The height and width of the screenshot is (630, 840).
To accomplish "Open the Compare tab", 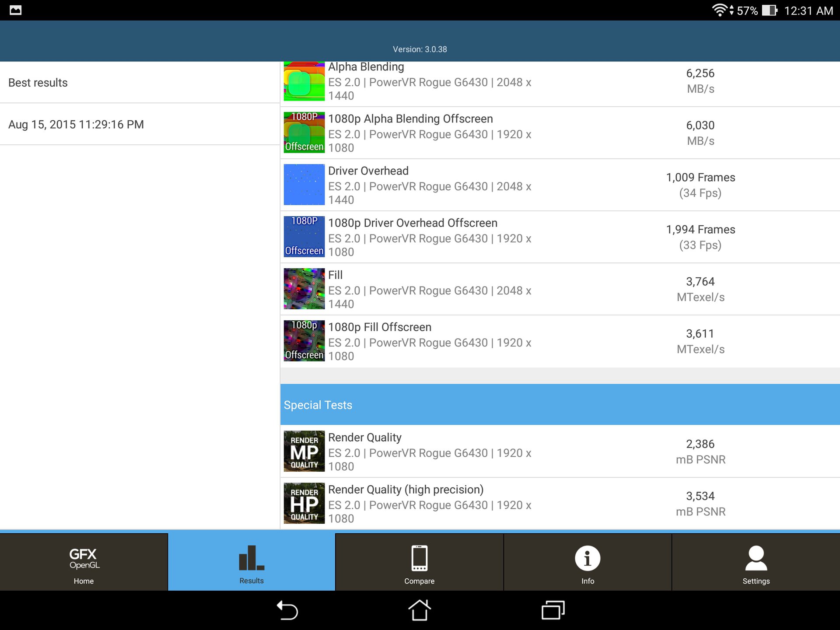I will [x=419, y=563].
